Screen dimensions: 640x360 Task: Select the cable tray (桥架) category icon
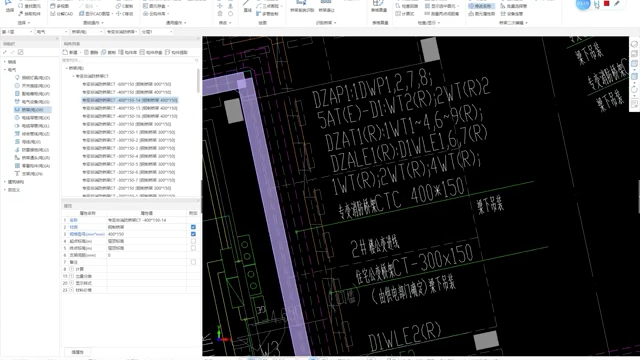[17, 110]
